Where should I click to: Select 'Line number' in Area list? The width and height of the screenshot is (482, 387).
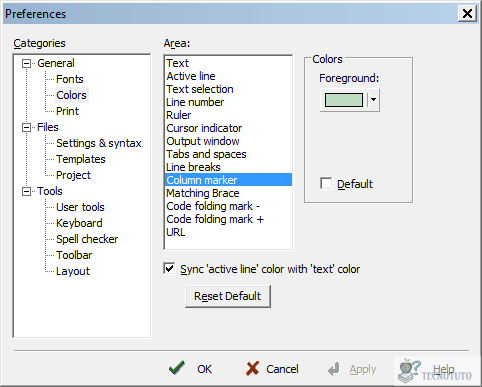coord(228,102)
